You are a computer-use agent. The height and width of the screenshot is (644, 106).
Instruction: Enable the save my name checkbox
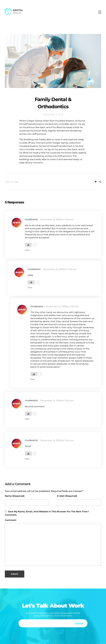[x=6, y=511]
